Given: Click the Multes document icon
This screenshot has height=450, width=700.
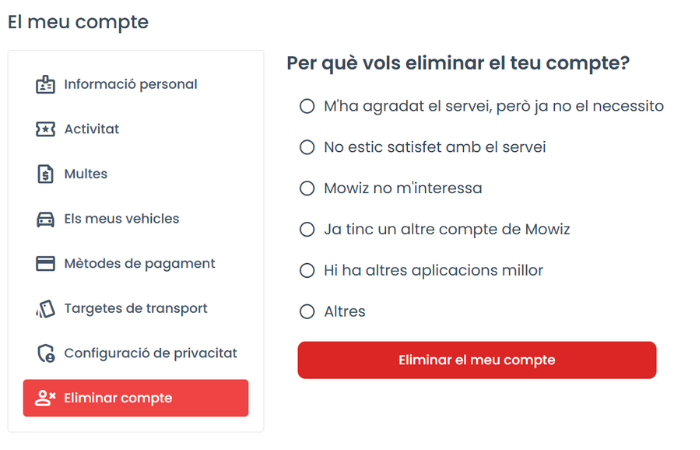Looking at the screenshot, I should 45,174.
